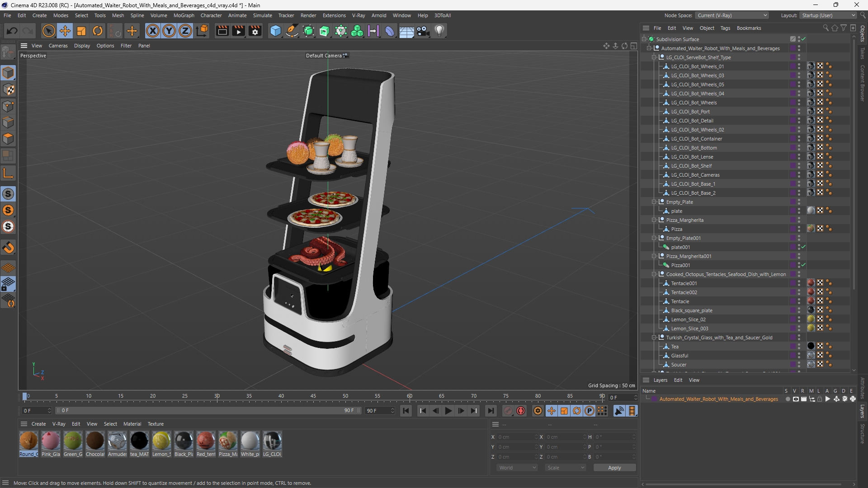
Task: Select Texture mode checkered cube icon
Action: (8, 89)
